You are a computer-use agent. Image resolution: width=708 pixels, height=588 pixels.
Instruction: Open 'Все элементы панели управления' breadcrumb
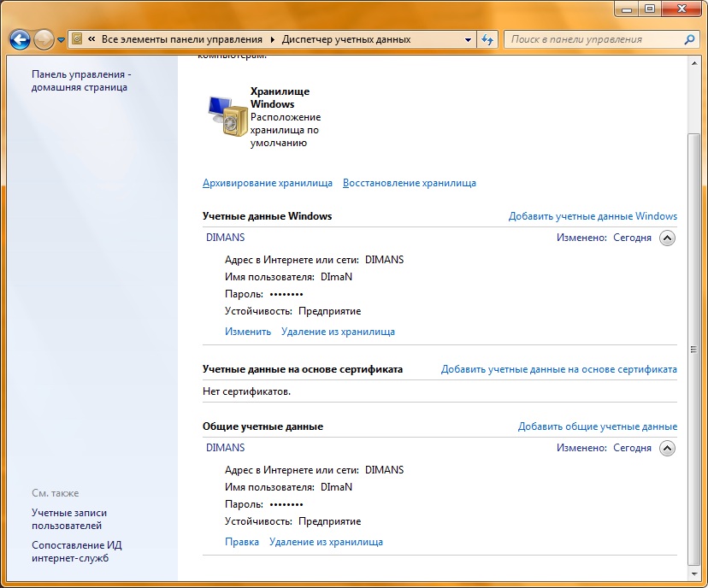(181, 39)
